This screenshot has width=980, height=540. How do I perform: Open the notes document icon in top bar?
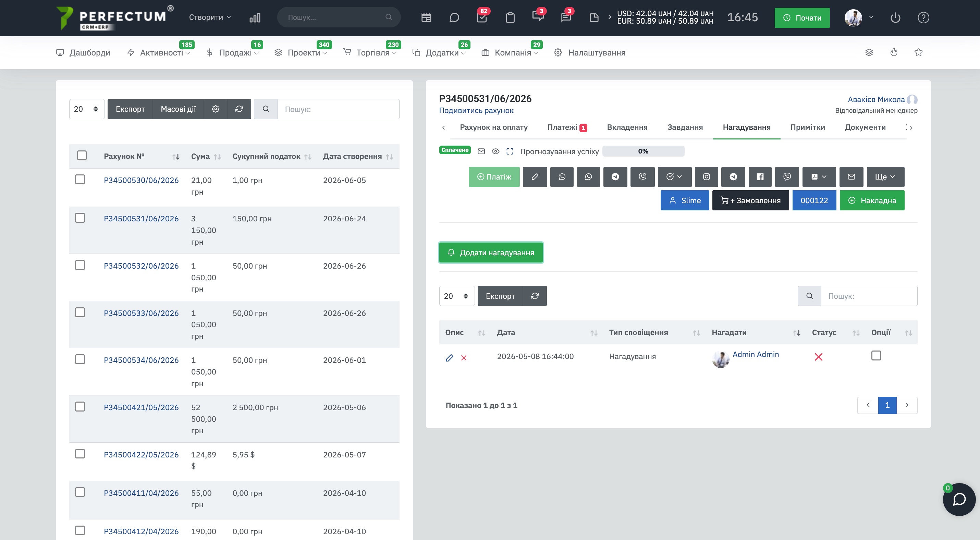click(594, 17)
